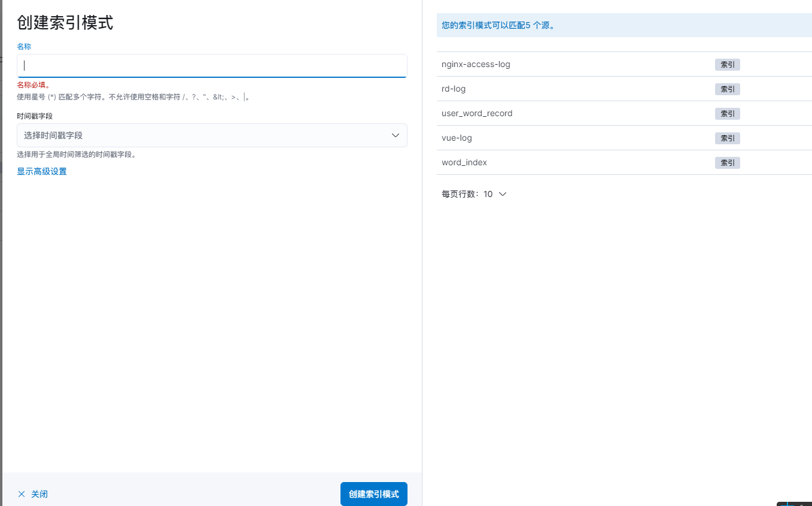Open the 每页行数: 10 rows-per-page selector
This screenshot has height=506, width=812.
coord(475,194)
